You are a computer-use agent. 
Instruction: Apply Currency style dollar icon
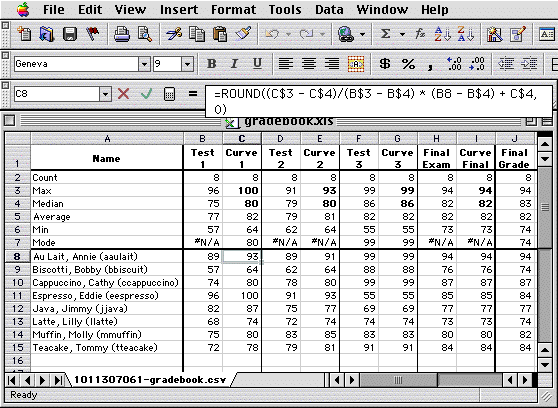point(385,64)
